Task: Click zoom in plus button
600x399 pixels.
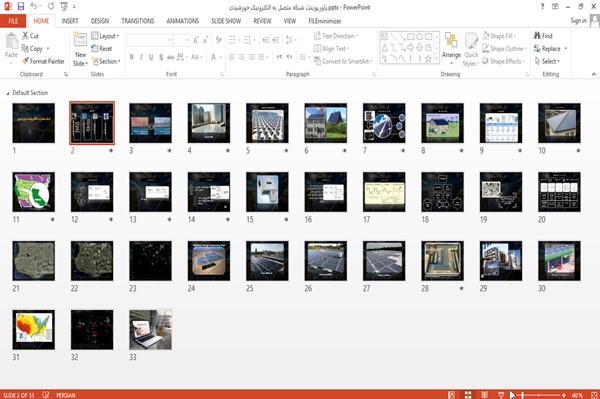Action: [x=564, y=395]
